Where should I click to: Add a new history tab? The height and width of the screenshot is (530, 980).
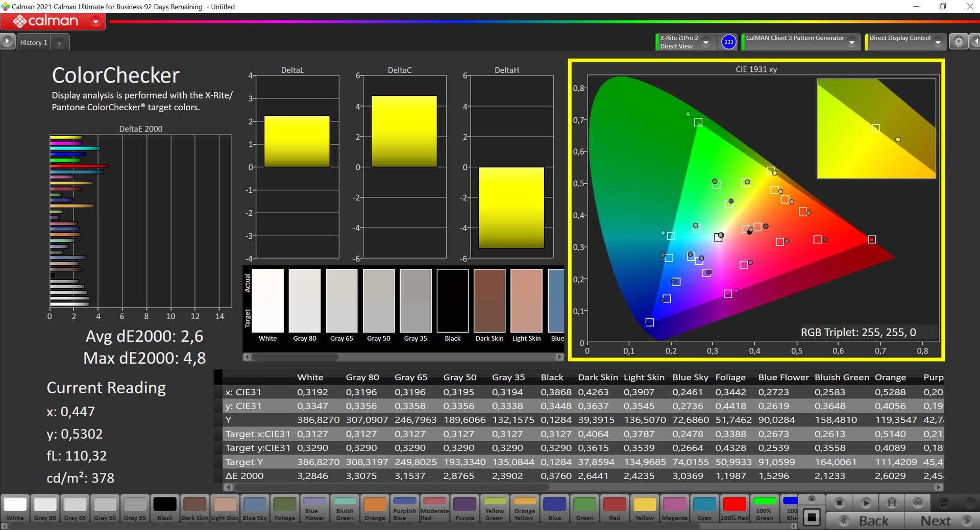(x=59, y=43)
